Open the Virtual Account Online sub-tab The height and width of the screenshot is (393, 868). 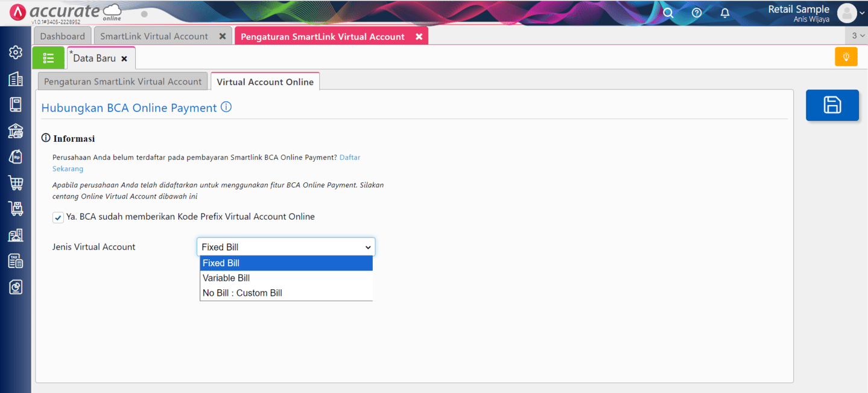[265, 81]
